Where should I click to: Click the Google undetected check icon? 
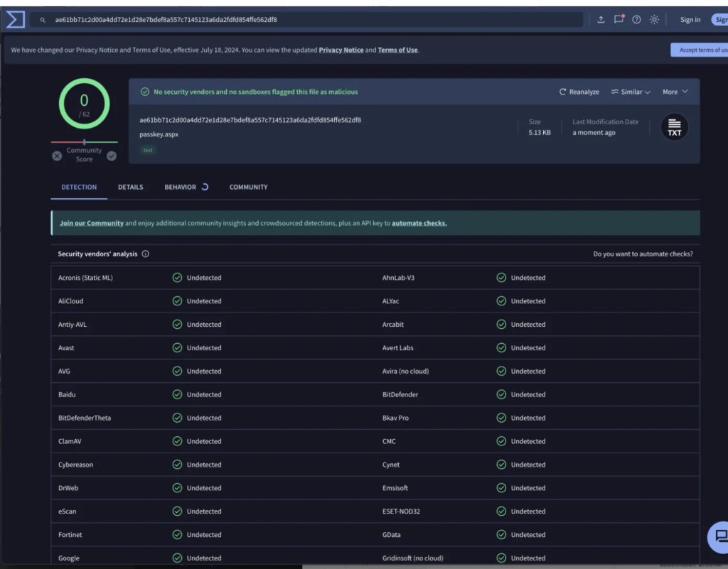point(177,558)
